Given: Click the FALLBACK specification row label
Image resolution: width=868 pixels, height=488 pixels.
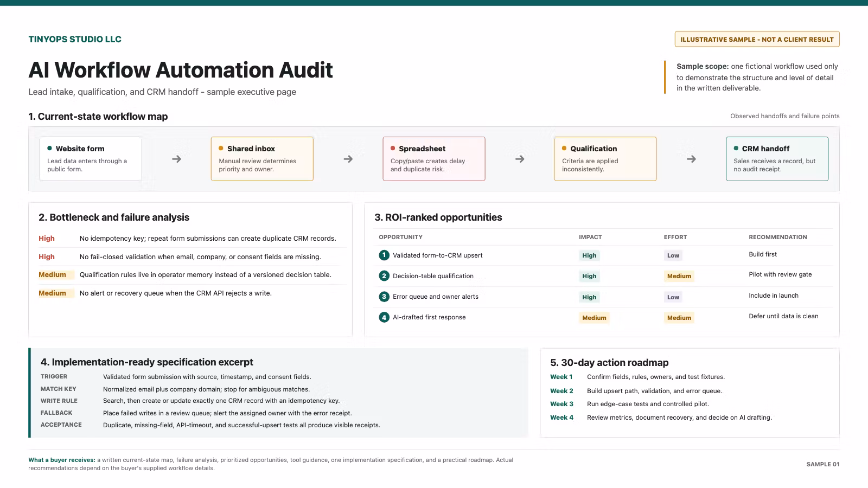Looking at the screenshot, I should 56,413.
